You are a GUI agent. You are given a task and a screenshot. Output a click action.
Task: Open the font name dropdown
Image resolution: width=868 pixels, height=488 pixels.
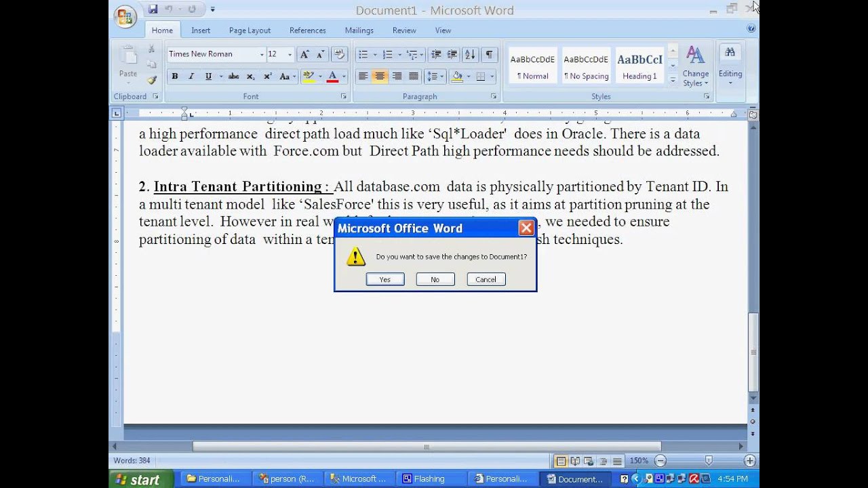pyautogui.click(x=262, y=54)
